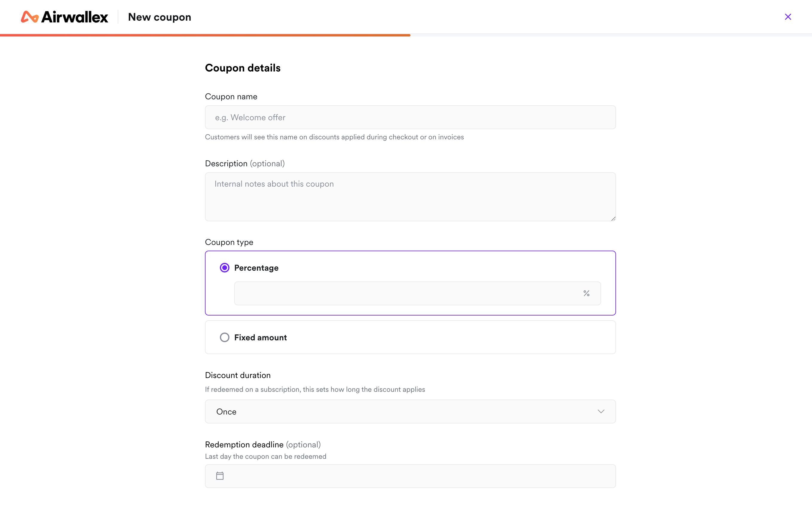
Task: Select the Percentage coupon type radio button
Action: coord(224,267)
